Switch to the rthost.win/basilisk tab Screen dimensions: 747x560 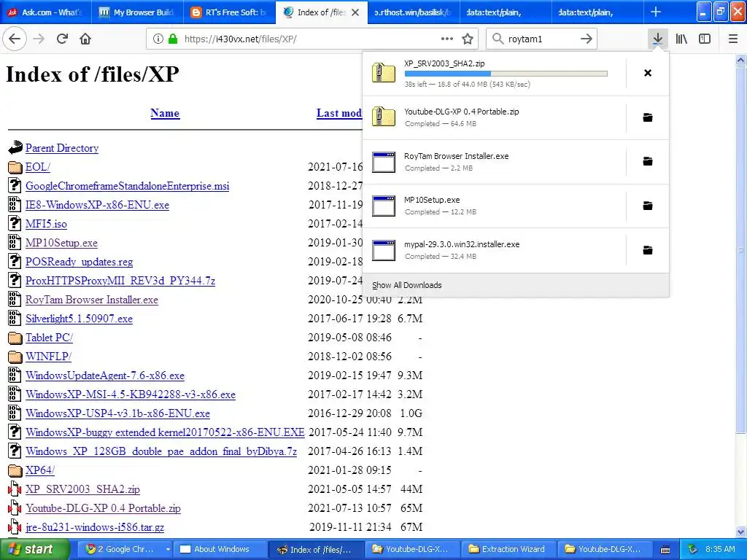[x=413, y=12]
